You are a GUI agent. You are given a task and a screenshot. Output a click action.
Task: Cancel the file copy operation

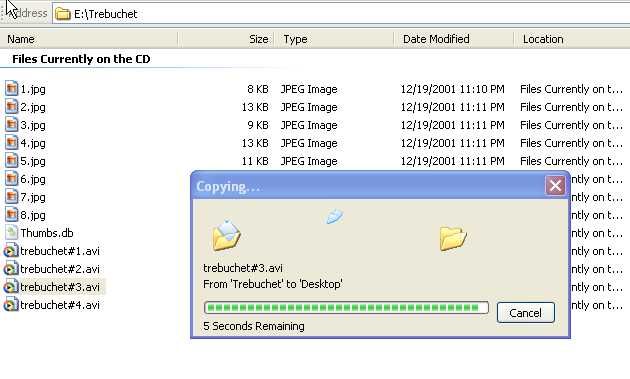point(526,313)
